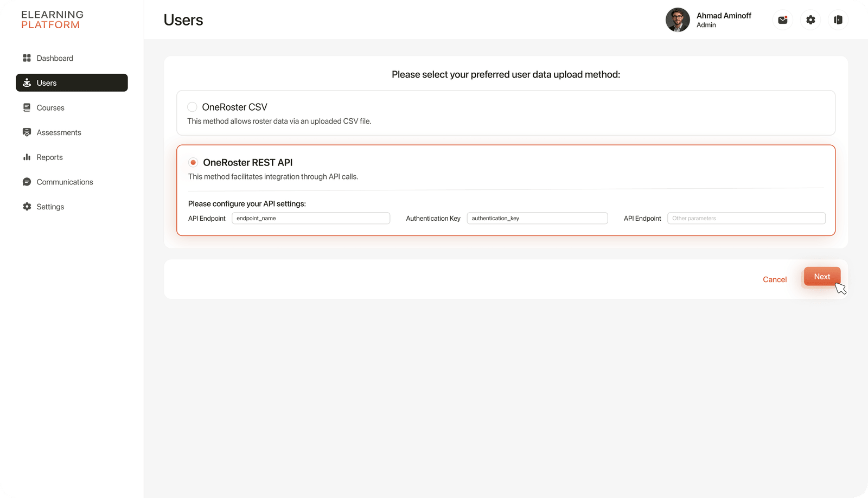
Task: Click the Other parameters input field
Action: [x=746, y=218]
